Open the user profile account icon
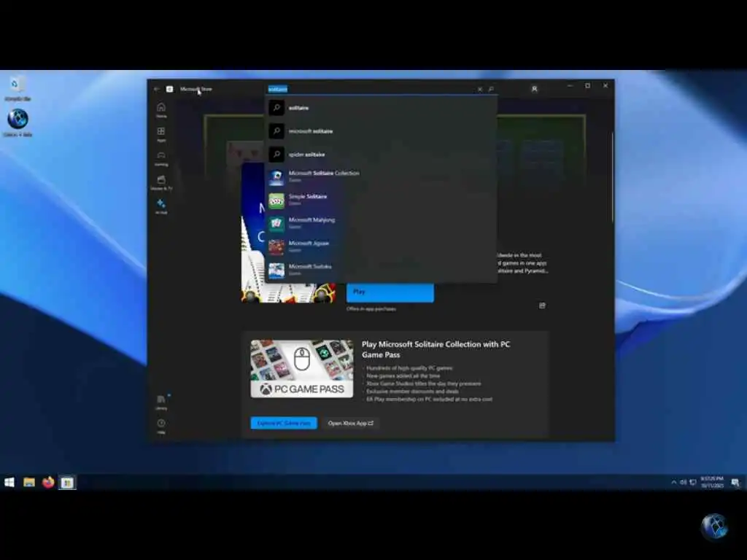Viewport: 747px width, 560px height. click(x=535, y=89)
